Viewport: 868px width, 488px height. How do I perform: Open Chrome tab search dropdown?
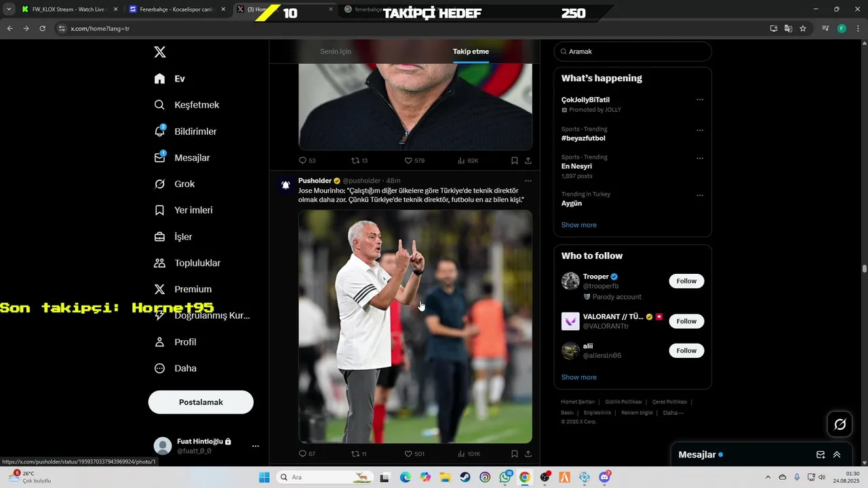tap(9, 9)
